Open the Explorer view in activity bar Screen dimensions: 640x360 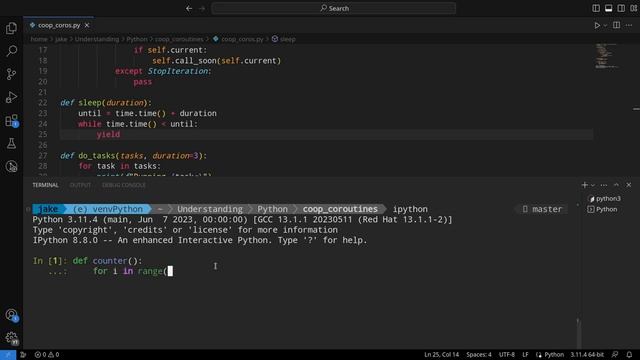11,28
